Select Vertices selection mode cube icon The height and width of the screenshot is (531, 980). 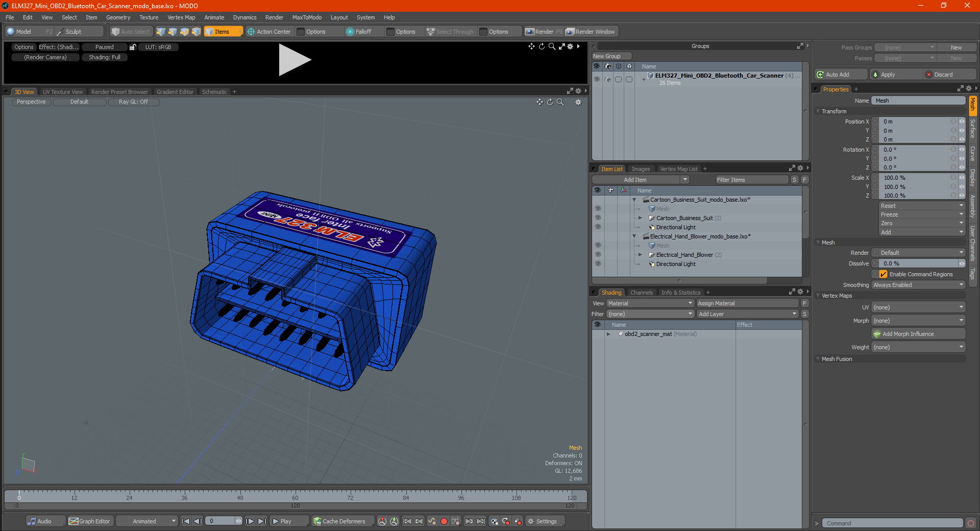click(161, 32)
